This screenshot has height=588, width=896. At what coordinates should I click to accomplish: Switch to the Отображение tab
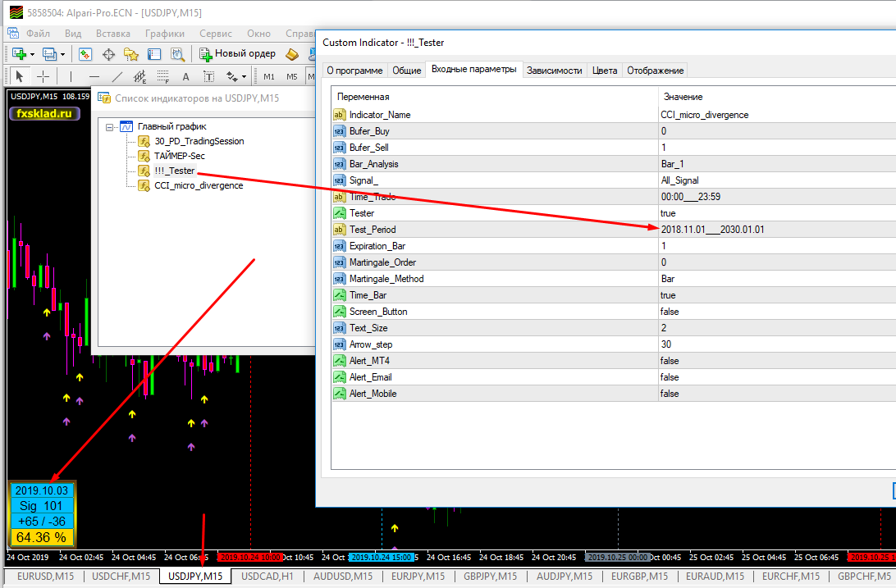coord(655,71)
